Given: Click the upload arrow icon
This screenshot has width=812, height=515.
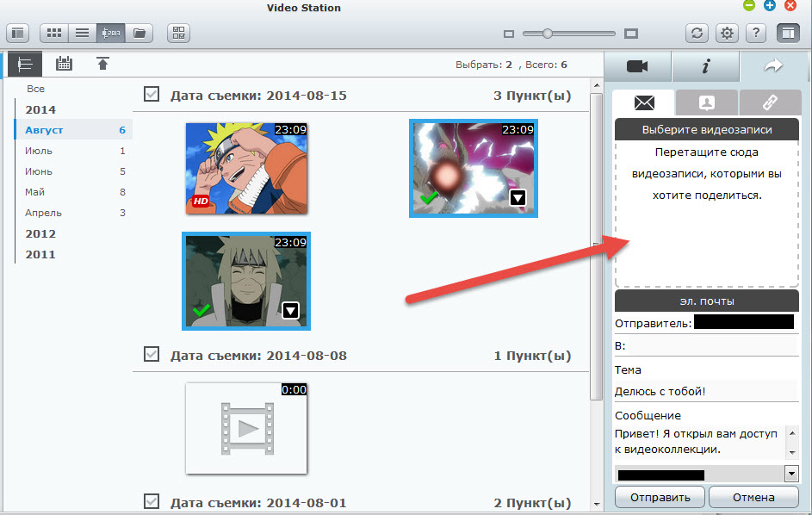Looking at the screenshot, I should [103, 64].
